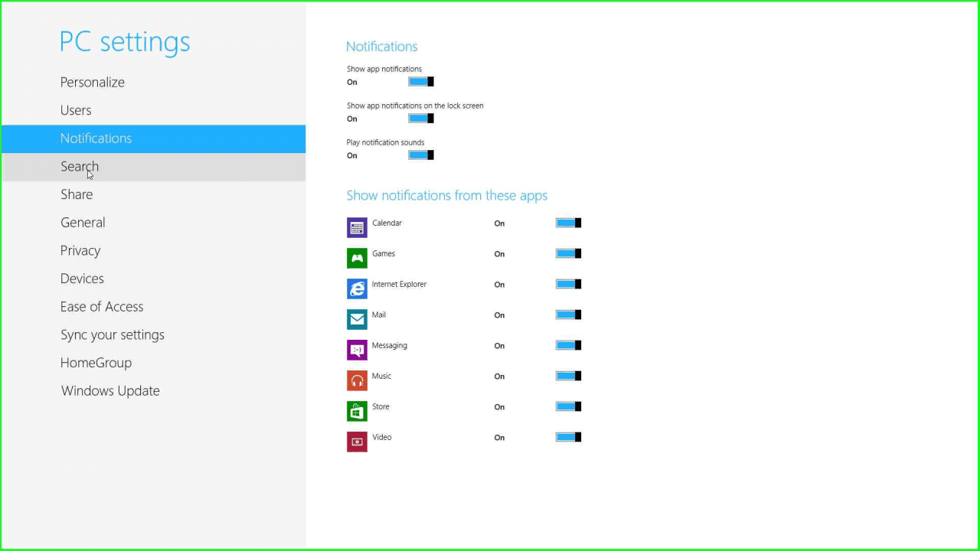Select Personalize in the settings list
This screenshot has height=551, width=980.
pyautogui.click(x=93, y=83)
